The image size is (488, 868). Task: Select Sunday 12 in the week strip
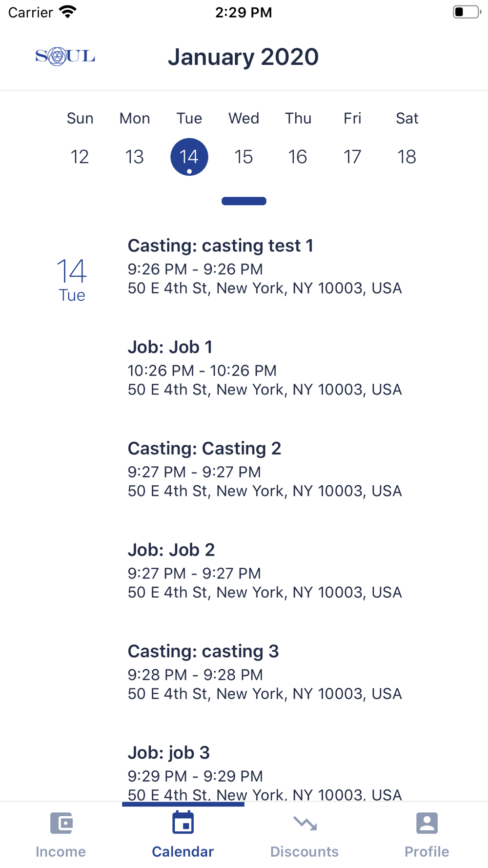80,157
